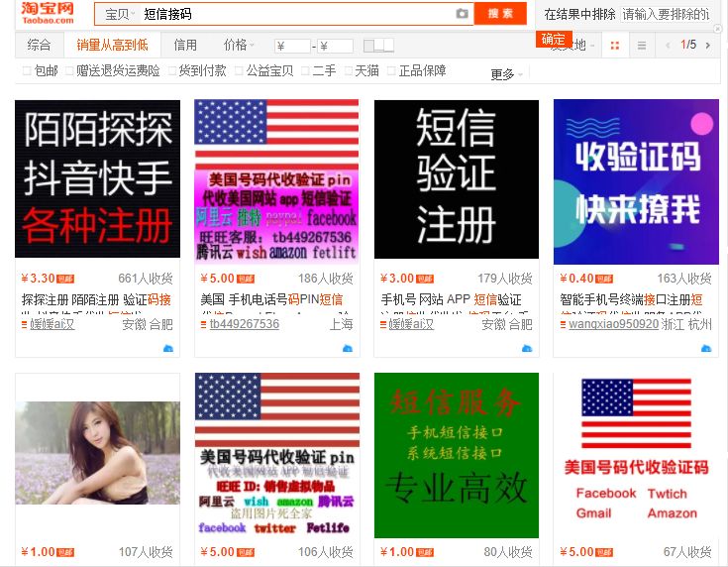The image size is (728, 567).
Task: Click the main search input field
Action: (297, 14)
